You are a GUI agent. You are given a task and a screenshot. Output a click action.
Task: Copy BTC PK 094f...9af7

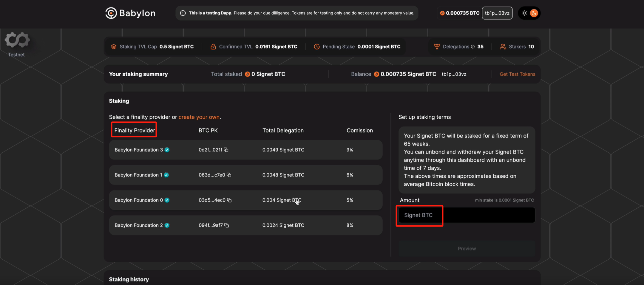tap(227, 225)
